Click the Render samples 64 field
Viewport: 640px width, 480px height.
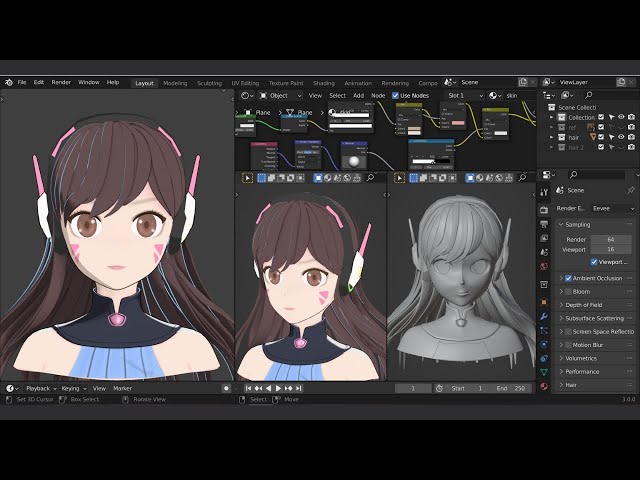tap(611, 240)
